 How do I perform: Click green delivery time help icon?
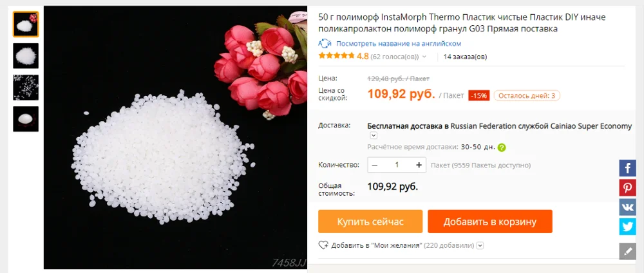[502, 147]
